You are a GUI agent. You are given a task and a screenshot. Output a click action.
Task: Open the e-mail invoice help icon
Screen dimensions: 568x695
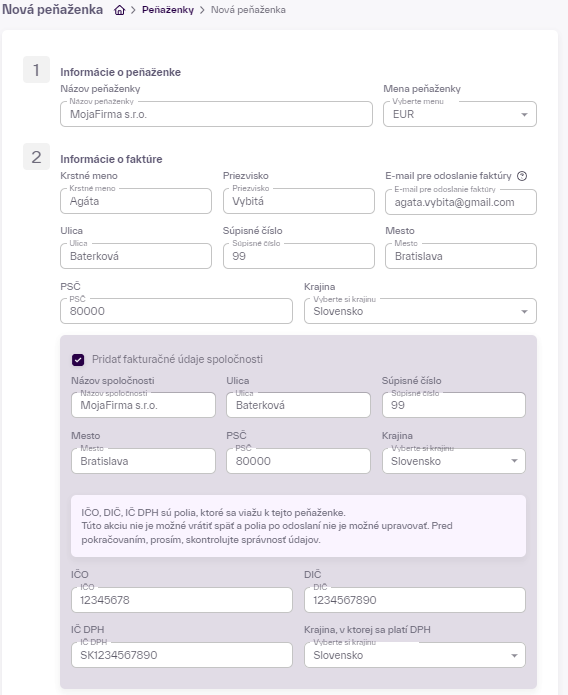[x=522, y=176]
